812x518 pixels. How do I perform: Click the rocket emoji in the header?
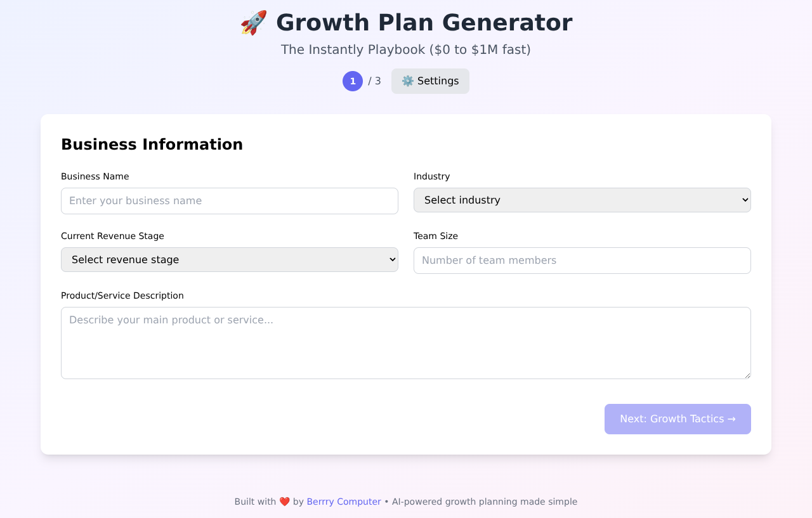tap(253, 22)
